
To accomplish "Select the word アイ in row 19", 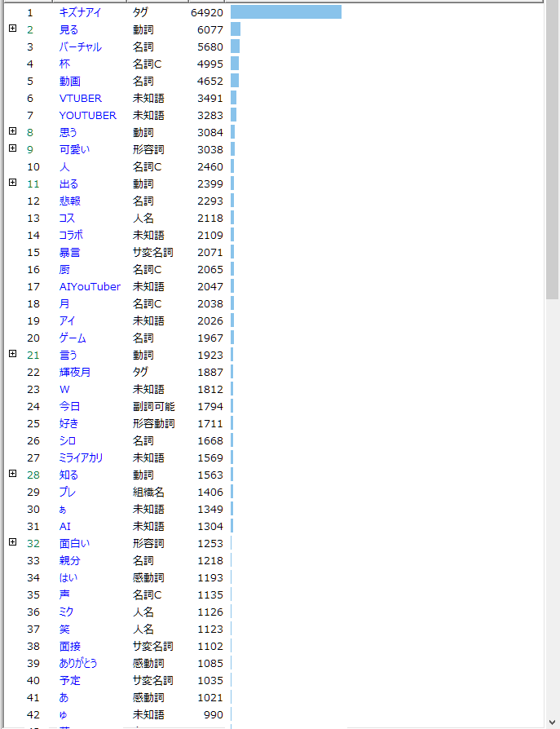I will tap(67, 320).
